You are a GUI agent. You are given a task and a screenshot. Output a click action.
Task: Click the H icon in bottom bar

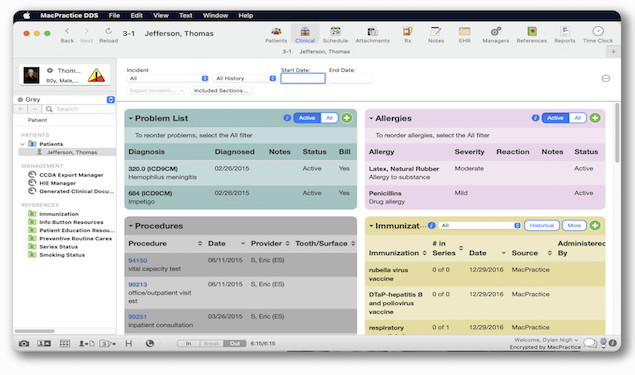129,343
